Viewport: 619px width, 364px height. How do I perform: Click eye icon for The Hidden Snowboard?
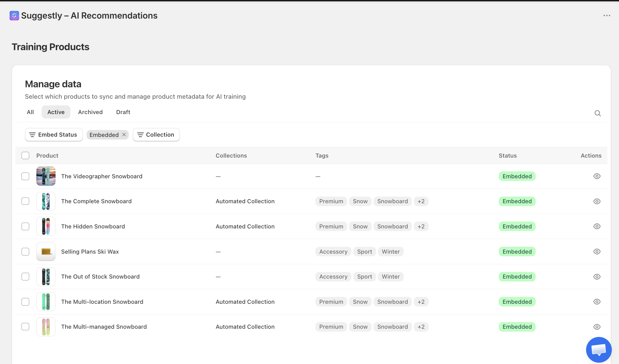pyautogui.click(x=597, y=226)
